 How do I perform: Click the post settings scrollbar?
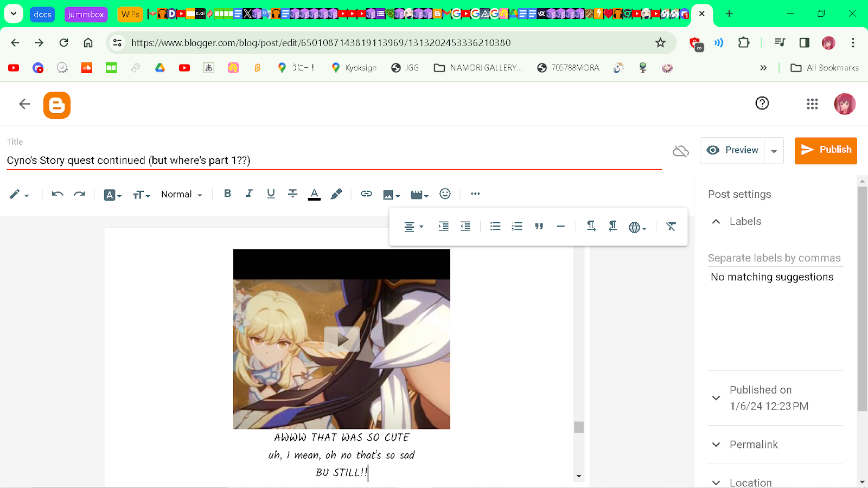pos(862,299)
